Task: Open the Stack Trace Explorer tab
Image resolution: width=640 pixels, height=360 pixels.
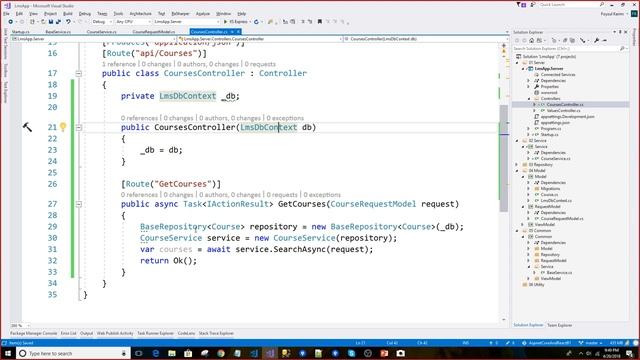Action: [x=216, y=333]
